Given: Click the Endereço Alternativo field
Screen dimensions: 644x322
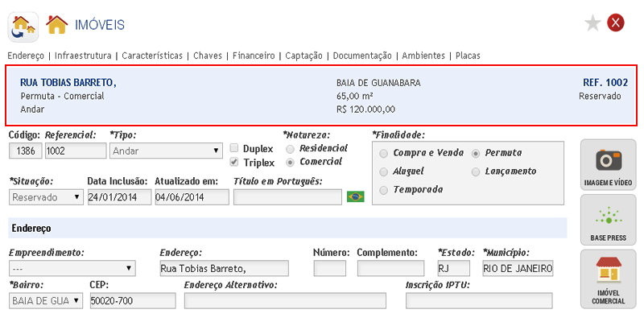Looking at the screenshot, I should coord(285,300).
